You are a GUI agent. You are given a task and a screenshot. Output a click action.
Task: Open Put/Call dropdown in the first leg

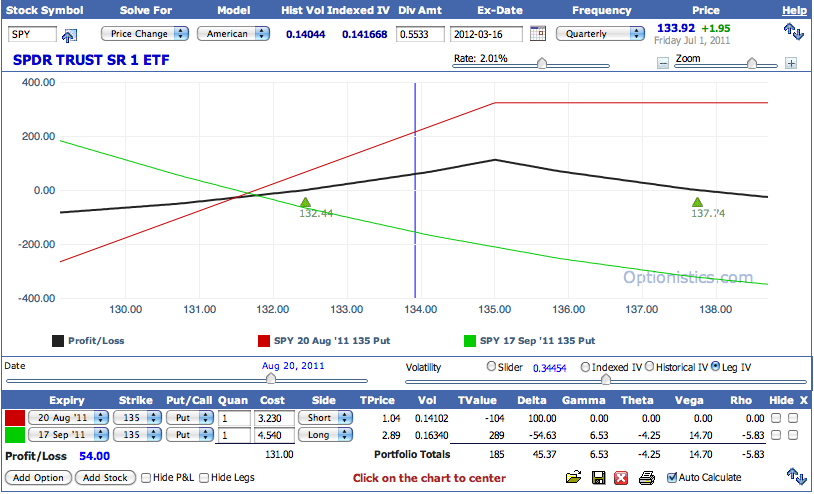[190, 418]
